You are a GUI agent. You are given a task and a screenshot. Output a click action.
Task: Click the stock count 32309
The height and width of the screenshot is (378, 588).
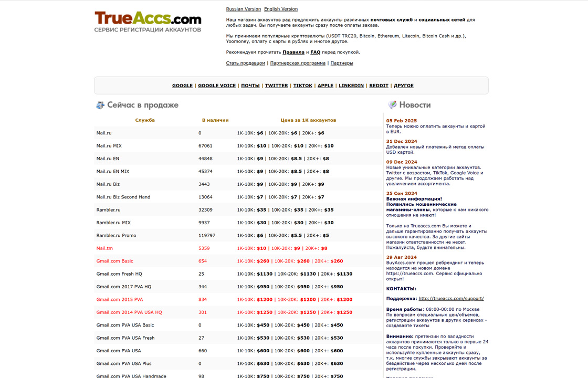tap(205, 209)
